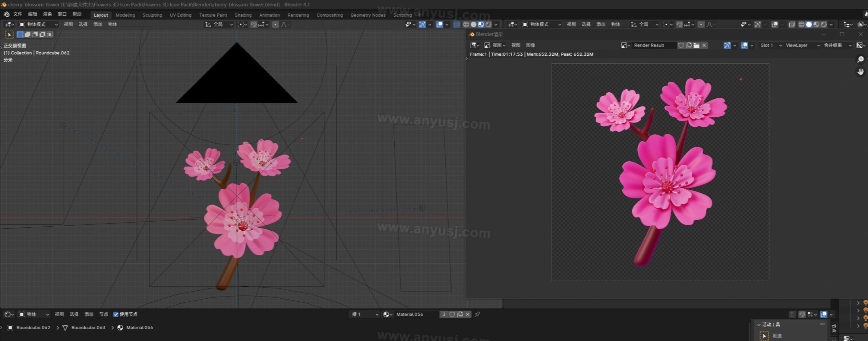Screen dimensions: 868x341
Task: Open image editor type selector in render window
Action: (475, 45)
